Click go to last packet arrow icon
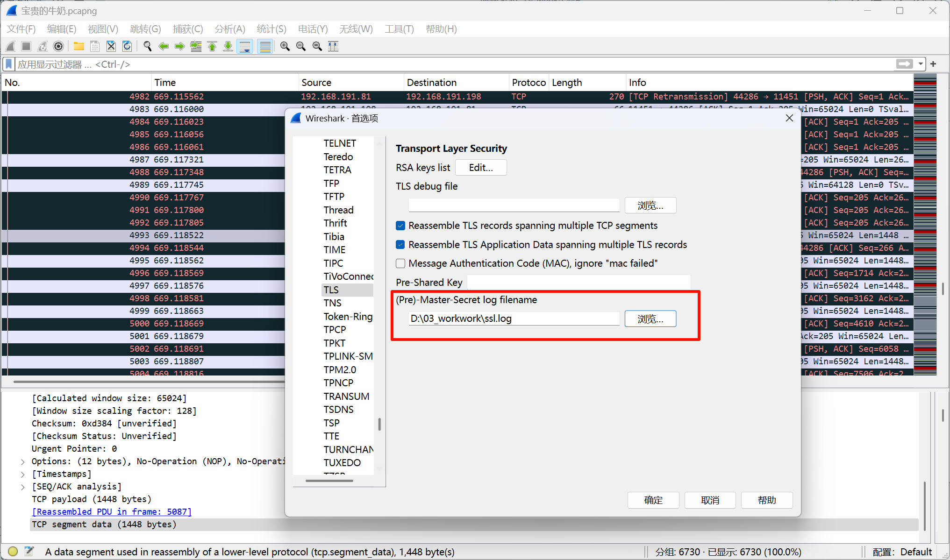950x560 pixels. (228, 46)
